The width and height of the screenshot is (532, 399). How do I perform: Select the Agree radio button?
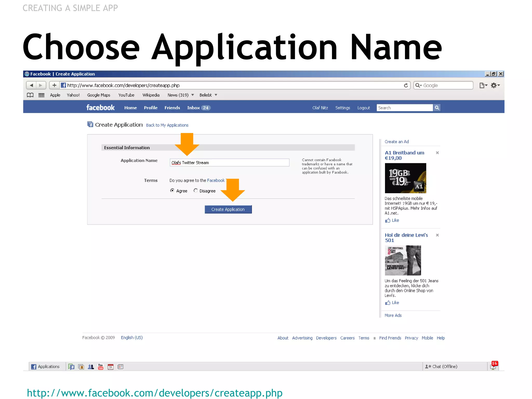point(172,190)
